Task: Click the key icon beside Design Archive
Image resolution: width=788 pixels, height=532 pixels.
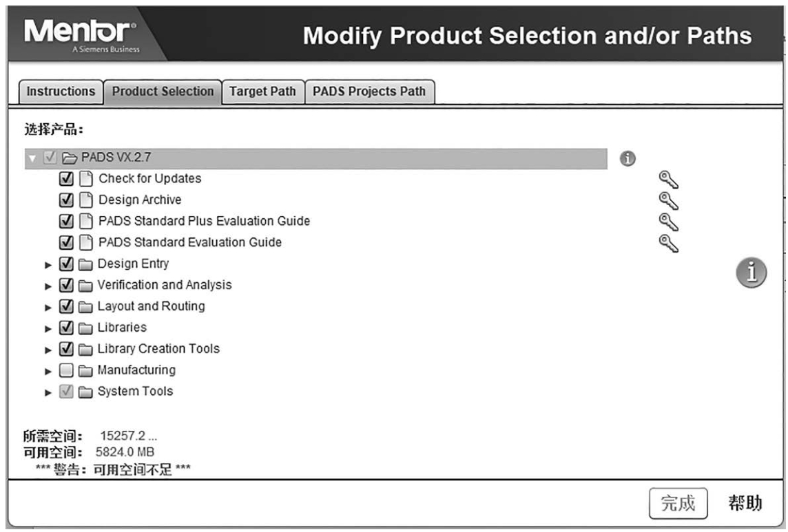Action: [668, 201]
